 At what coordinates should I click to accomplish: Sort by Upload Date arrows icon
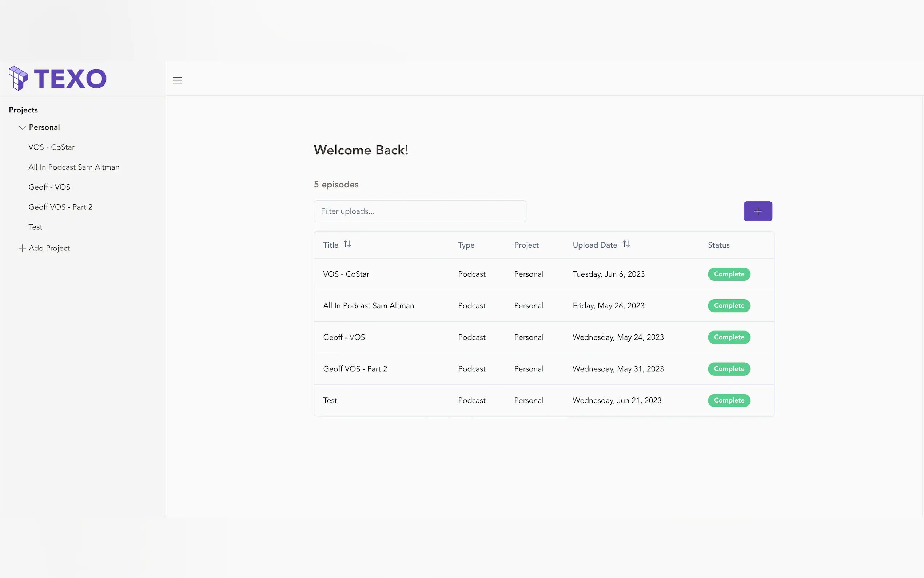click(626, 244)
